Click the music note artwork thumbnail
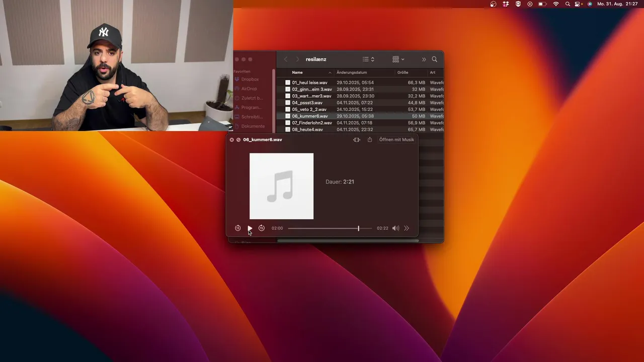644x362 pixels. point(281,186)
